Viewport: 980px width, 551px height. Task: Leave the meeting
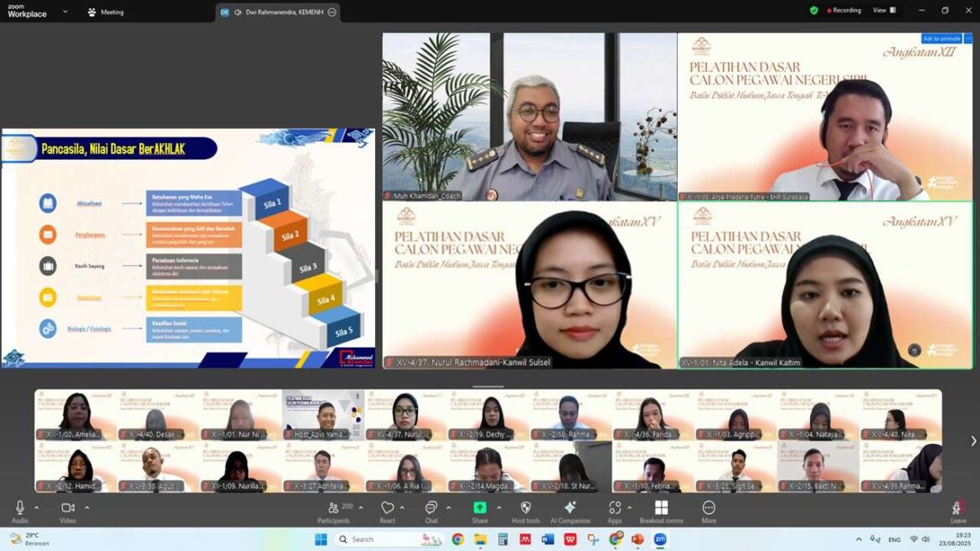[957, 512]
